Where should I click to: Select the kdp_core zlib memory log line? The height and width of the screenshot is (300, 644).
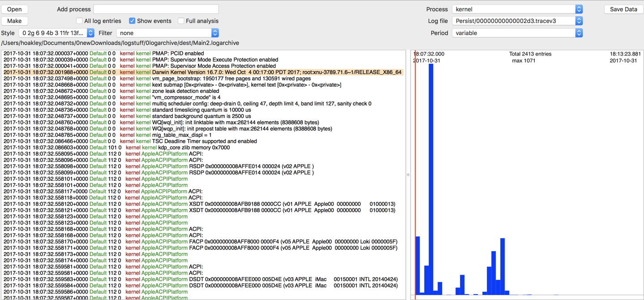(202, 148)
